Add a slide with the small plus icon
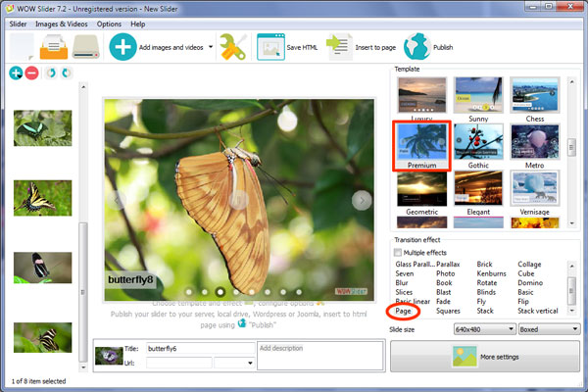The height and width of the screenshot is (392, 588). point(16,73)
